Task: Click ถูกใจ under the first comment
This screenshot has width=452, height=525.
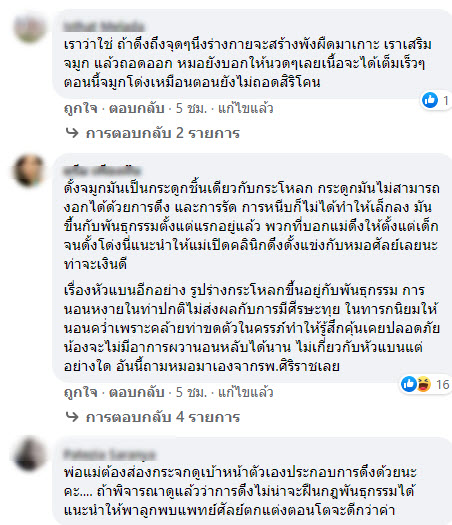Action: pyautogui.click(x=81, y=108)
